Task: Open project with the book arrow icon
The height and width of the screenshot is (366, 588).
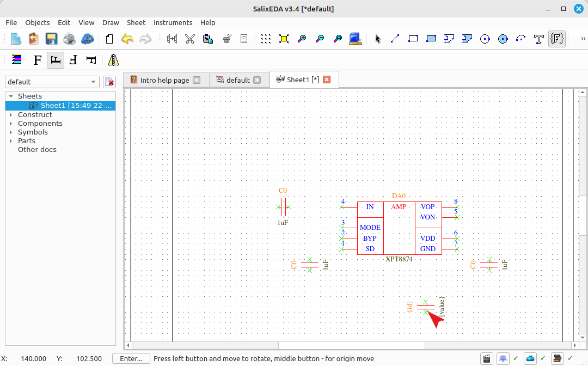Action: pyautogui.click(x=33, y=39)
